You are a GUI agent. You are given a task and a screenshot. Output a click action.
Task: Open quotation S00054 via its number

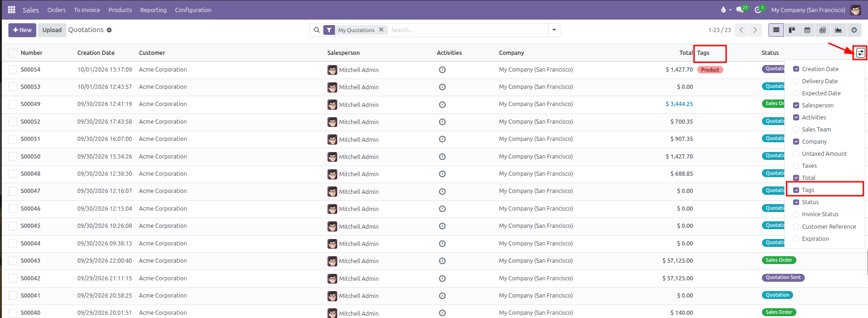pos(31,70)
